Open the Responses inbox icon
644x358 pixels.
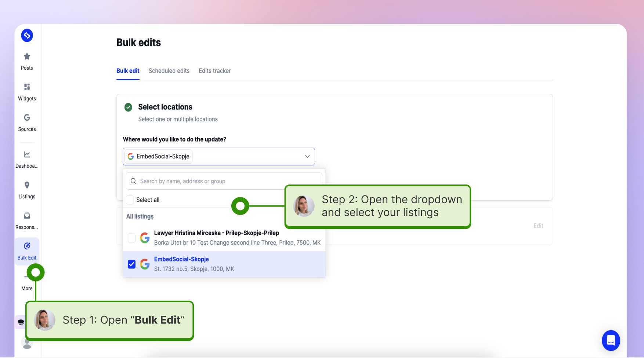click(x=27, y=216)
